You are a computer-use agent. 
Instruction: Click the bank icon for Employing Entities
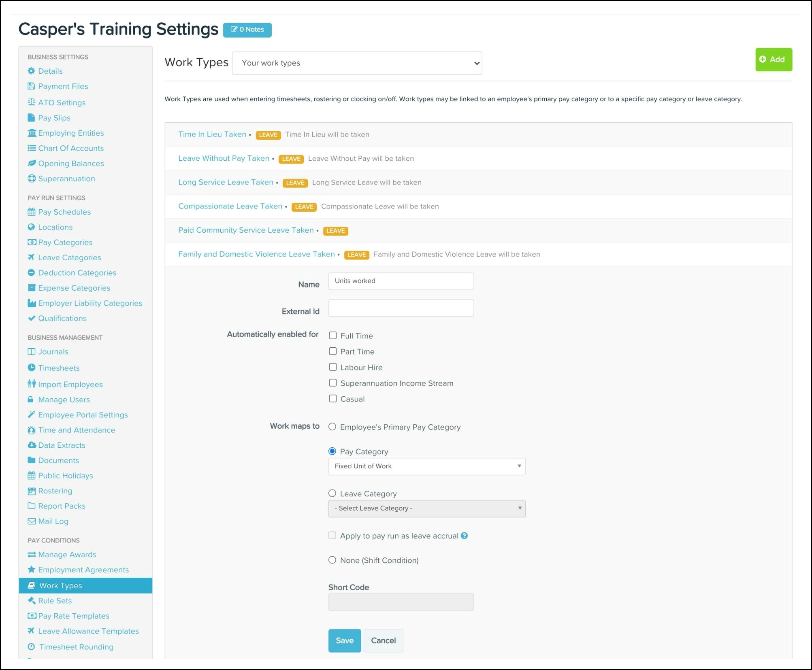[31, 133]
